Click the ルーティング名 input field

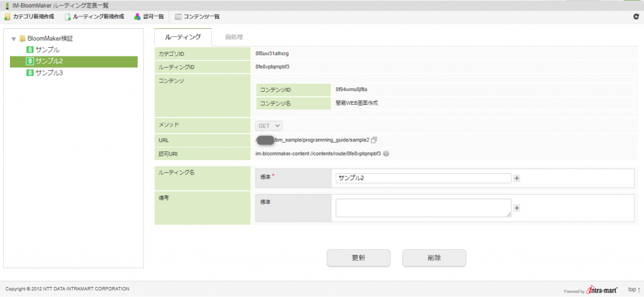click(423, 178)
